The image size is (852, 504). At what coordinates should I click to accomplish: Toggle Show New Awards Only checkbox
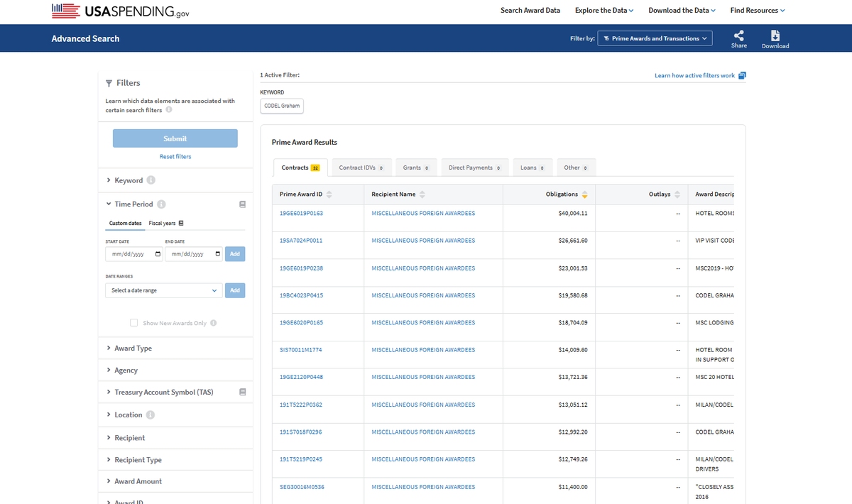pyautogui.click(x=133, y=323)
